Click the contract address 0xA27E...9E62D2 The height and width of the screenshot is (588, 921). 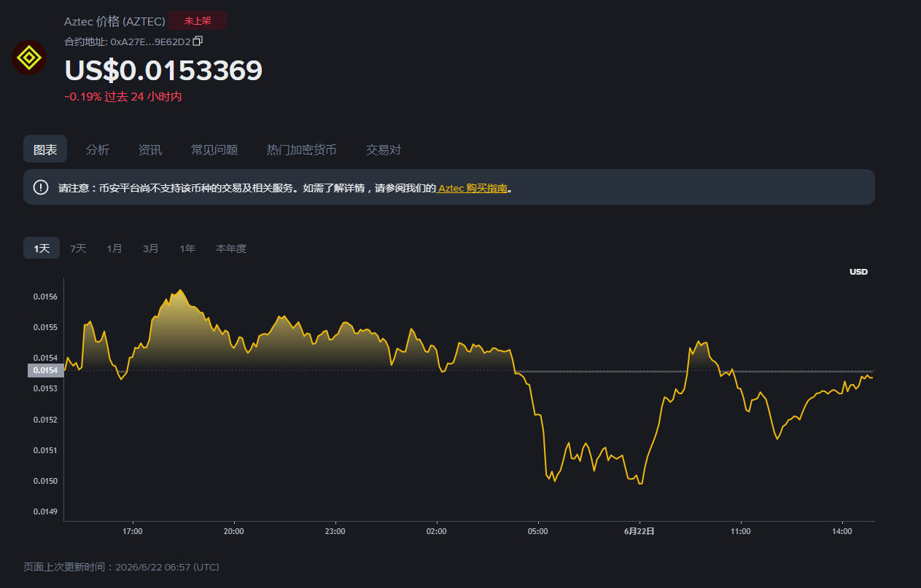150,42
